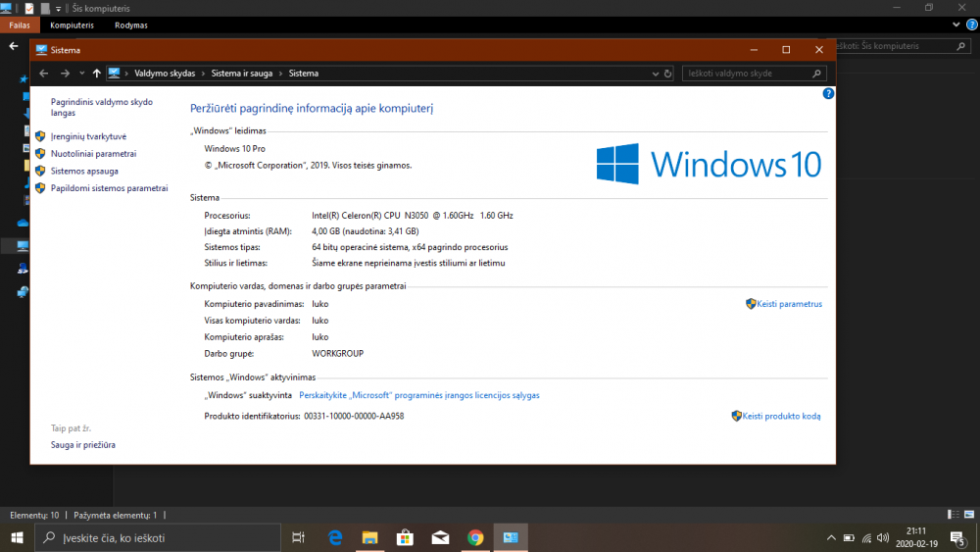Image resolution: width=980 pixels, height=552 pixels.
Task: Select Valdymo skydas breadcrumb
Action: 165,74
